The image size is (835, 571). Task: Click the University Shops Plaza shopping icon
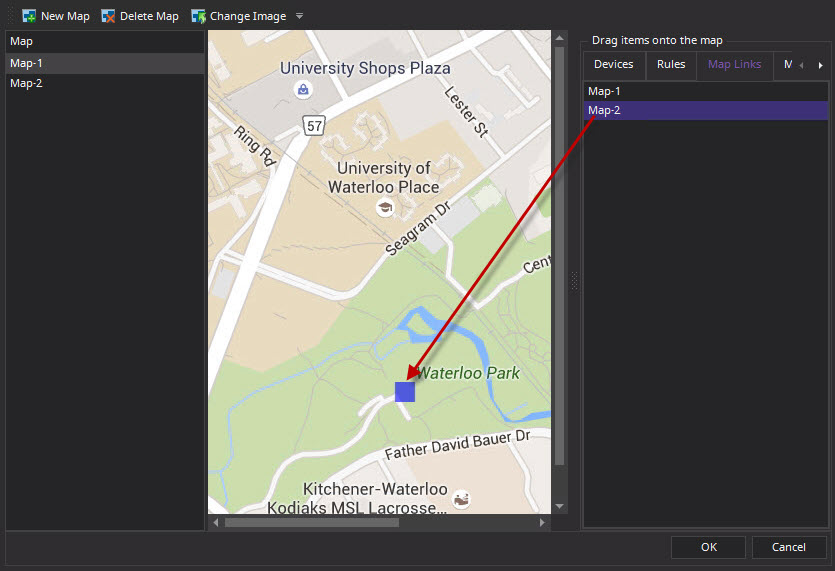(303, 89)
